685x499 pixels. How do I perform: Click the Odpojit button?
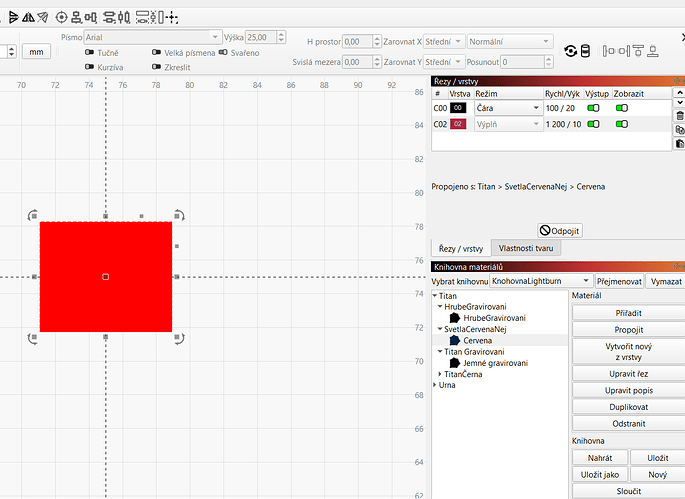[559, 230]
